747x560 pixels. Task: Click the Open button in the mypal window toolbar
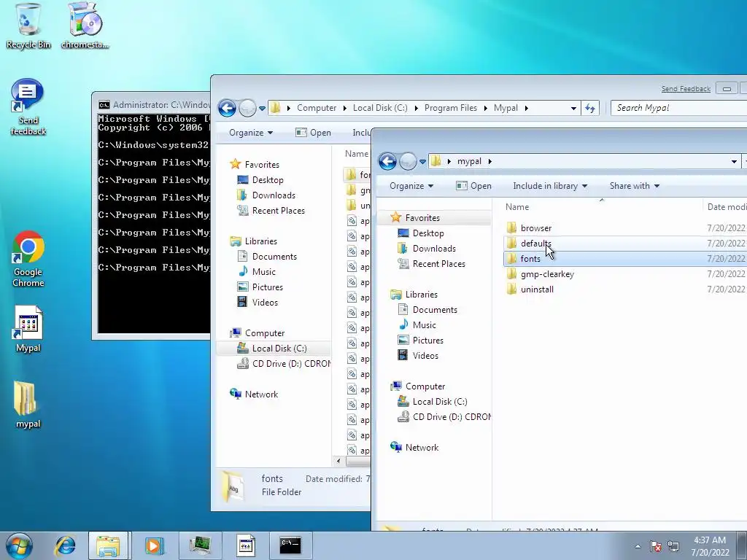[473, 186]
